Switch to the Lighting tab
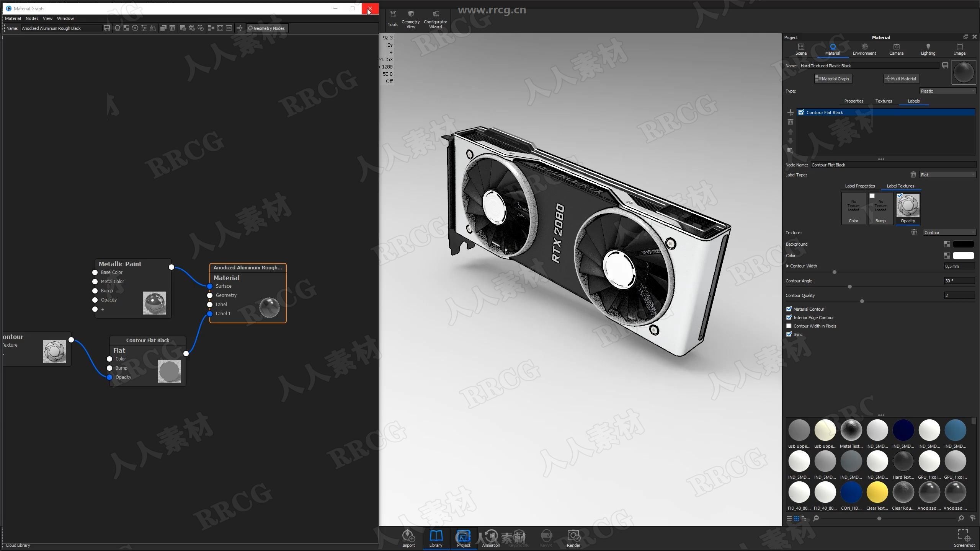Viewport: 980px width, 551px height. 928,49
